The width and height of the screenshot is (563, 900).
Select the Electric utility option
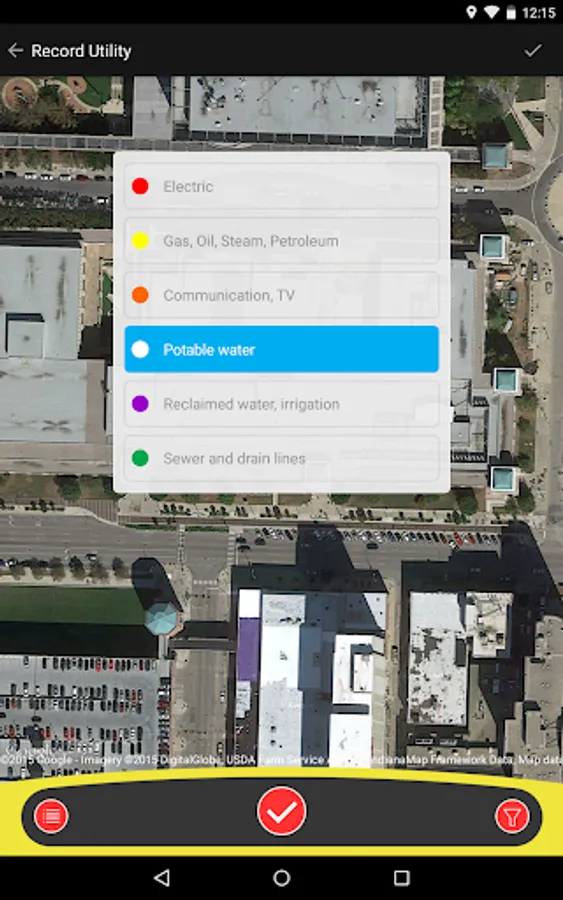(x=281, y=186)
